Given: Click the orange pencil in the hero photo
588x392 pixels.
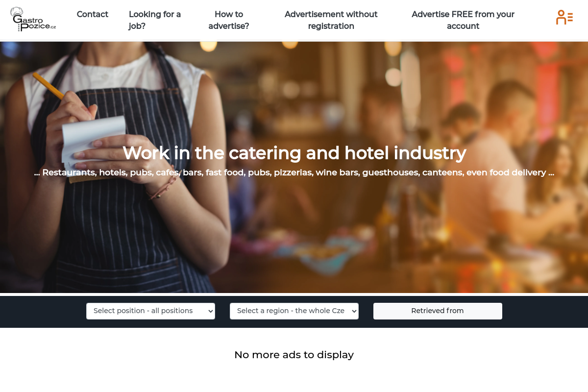Looking at the screenshot, I should pyautogui.click(x=48, y=86).
